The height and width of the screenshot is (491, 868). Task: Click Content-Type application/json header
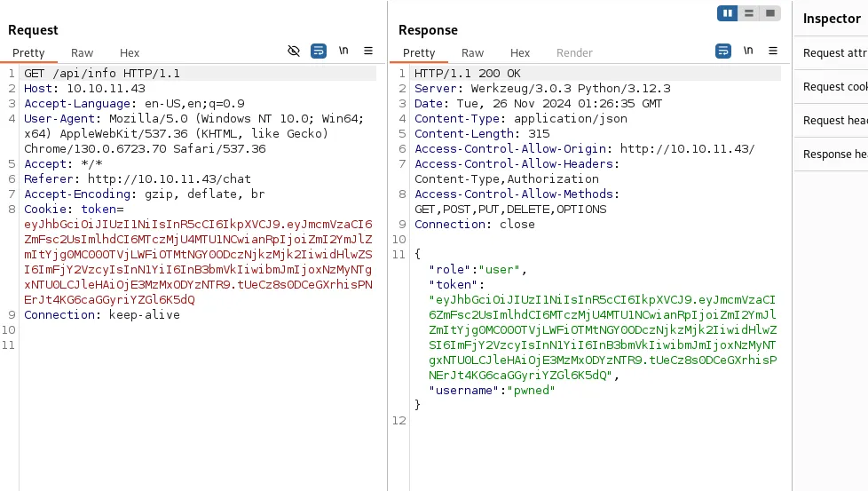tap(521, 118)
